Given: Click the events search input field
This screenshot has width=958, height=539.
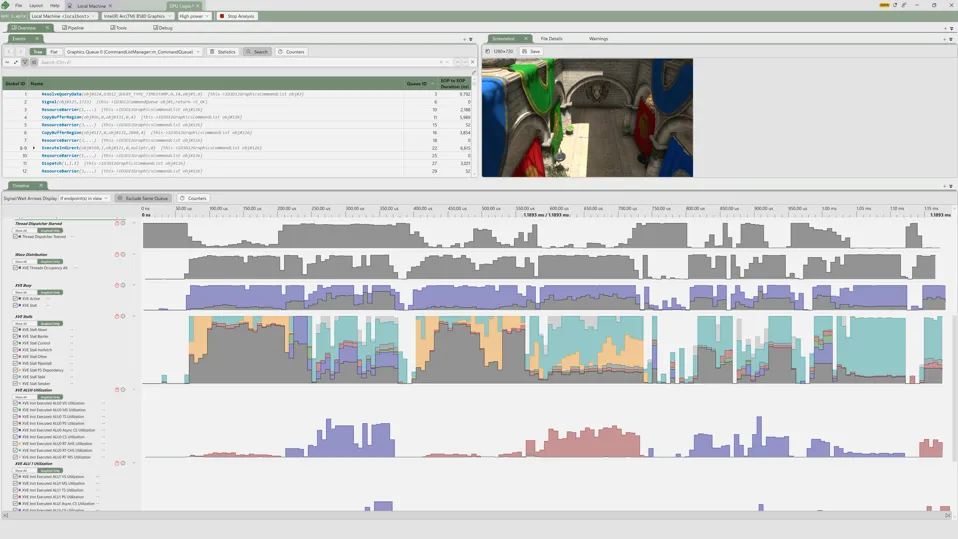Looking at the screenshot, I should pyautogui.click(x=238, y=62).
